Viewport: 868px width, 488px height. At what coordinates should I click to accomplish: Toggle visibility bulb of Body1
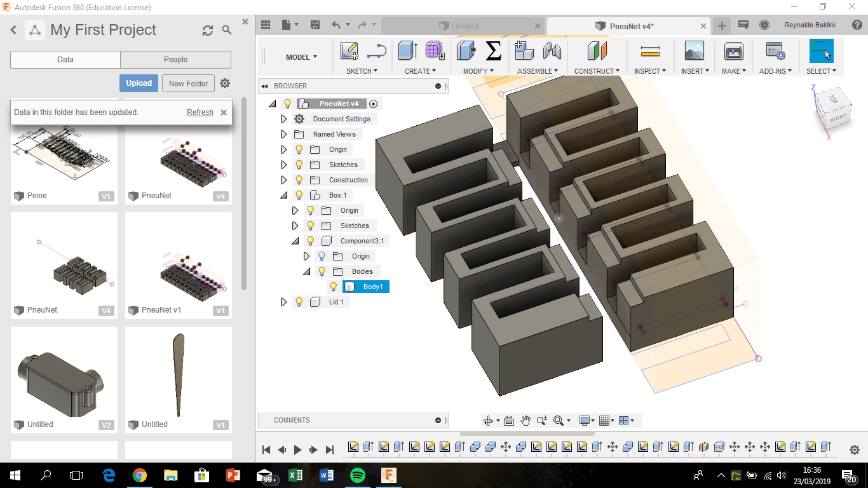coord(333,287)
